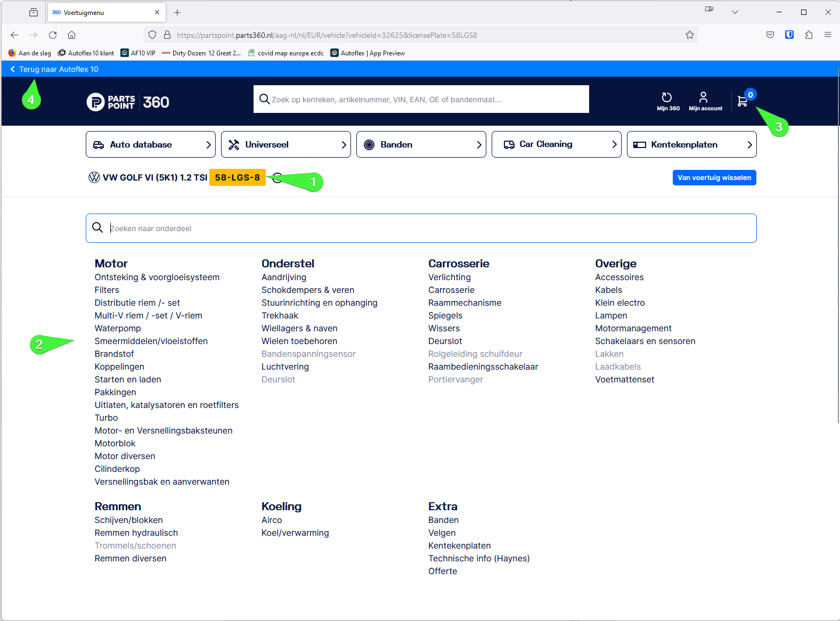Open Schijven/blokken under Remmen
This screenshot has height=621, width=840.
click(128, 520)
